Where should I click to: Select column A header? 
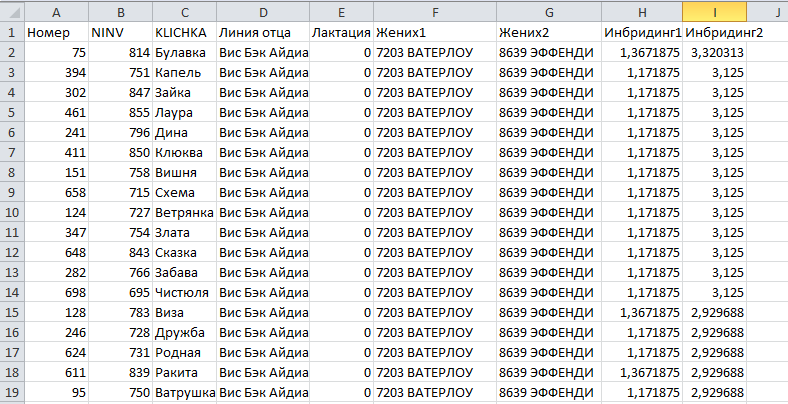56,13
